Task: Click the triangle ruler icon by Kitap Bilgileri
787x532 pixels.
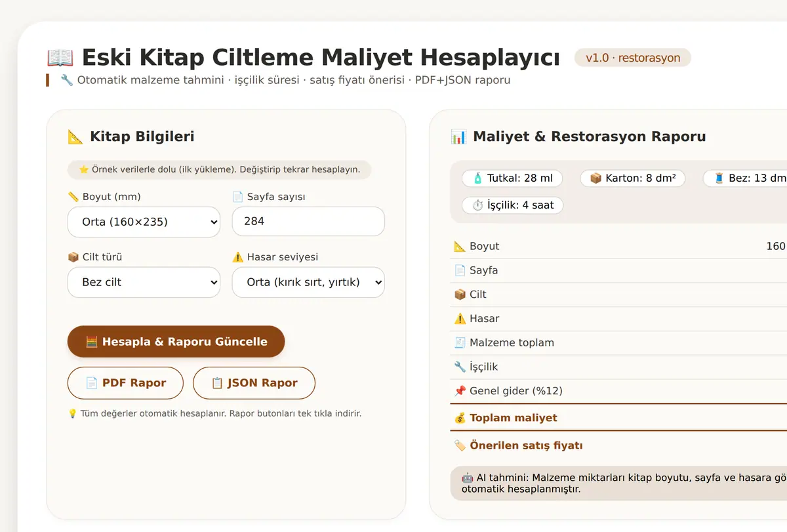Action: tap(75, 137)
